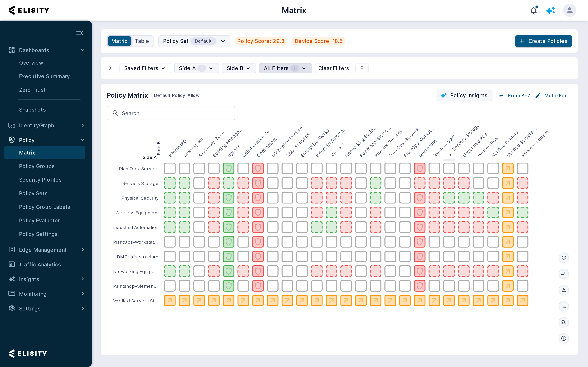Open the Side B filter dropdown

pos(239,68)
